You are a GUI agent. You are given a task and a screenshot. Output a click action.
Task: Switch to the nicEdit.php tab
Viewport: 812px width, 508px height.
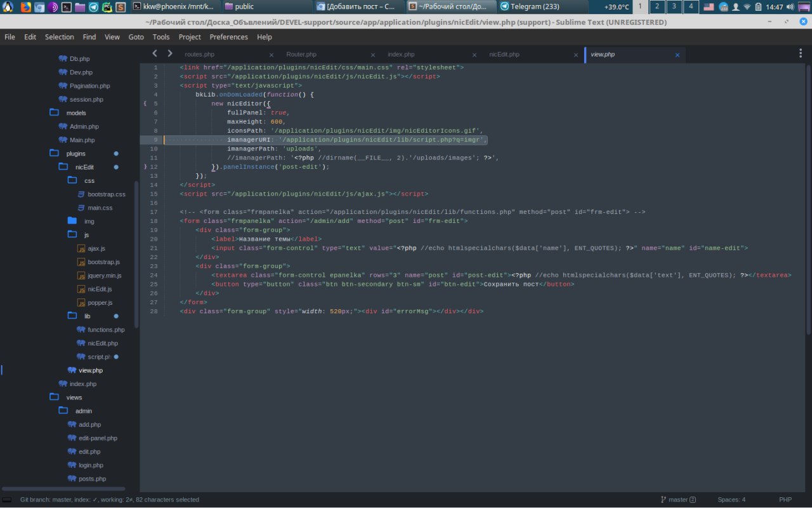pyautogui.click(x=504, y=55)
